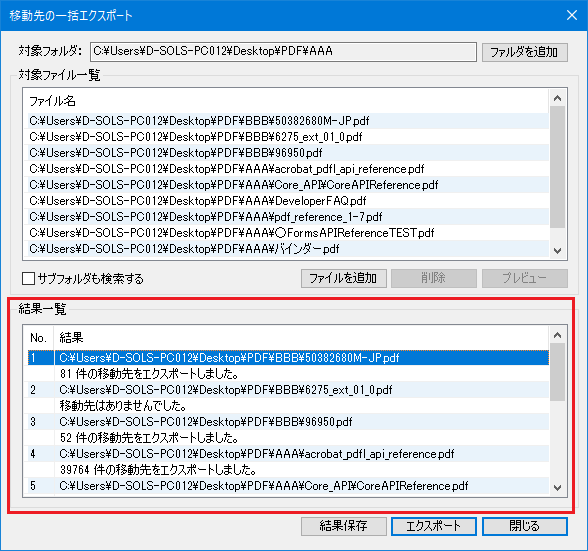588x551 pixels.
Task: Select DeveloperFAQ.pdf in the file list
Action: 288,201
